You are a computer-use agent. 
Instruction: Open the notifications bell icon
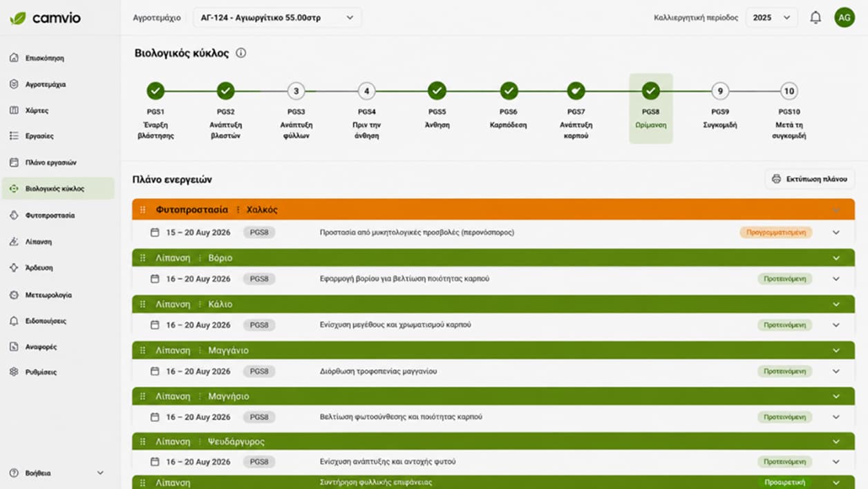815,18
